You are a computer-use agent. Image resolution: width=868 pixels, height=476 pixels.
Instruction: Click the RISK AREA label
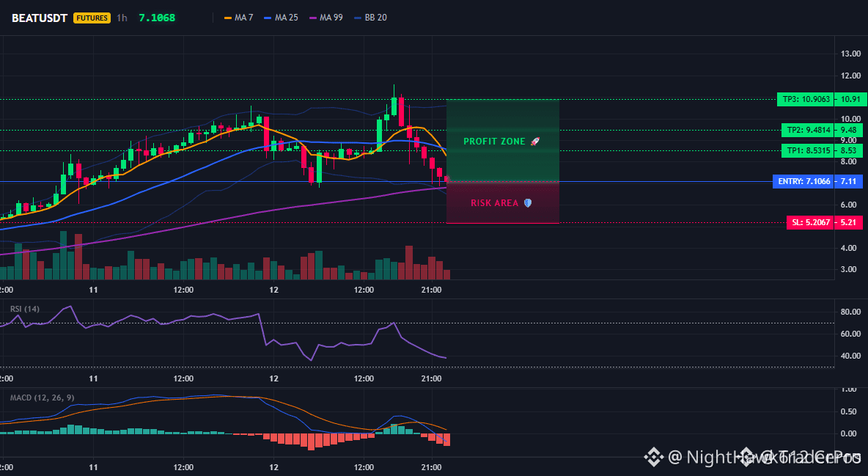pos(494,203)
